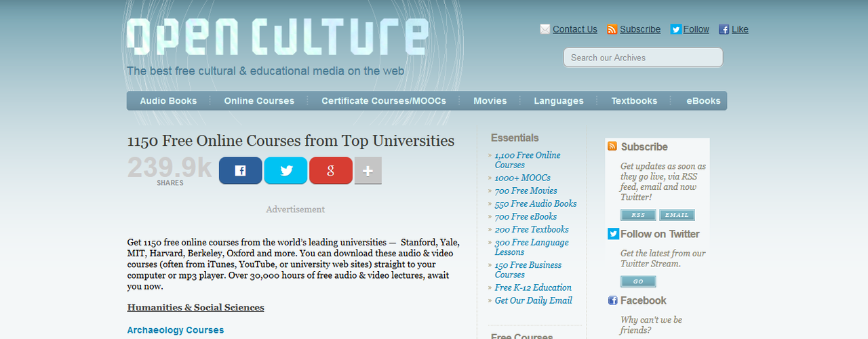This screenshot has width=868, height=339.
Task: Open the Audio Books menu item
Action: 168,101
